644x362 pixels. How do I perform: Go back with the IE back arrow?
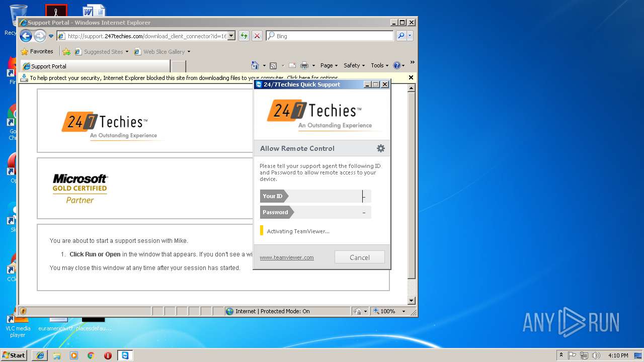26,36
